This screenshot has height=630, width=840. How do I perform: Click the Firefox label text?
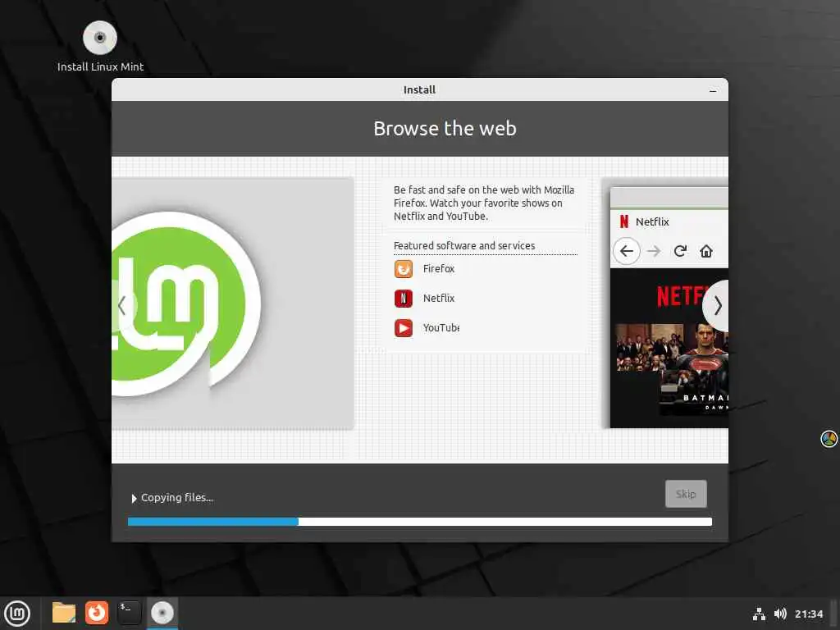tap(439, 268)
